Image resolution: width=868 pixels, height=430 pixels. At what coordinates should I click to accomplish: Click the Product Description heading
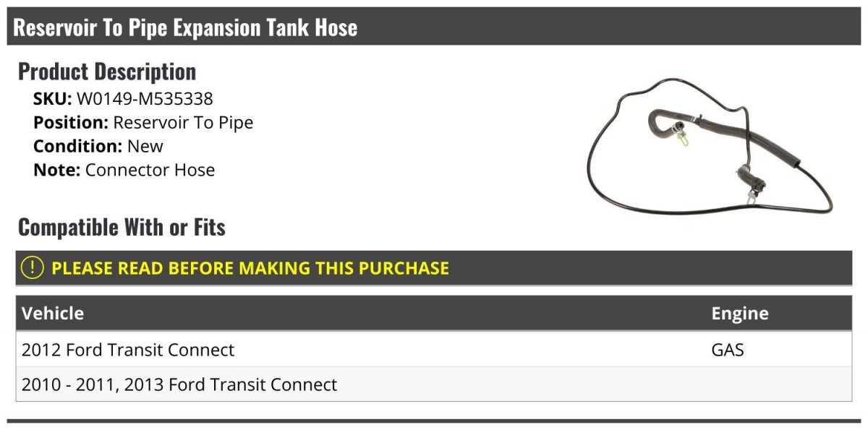click(107, 72)
